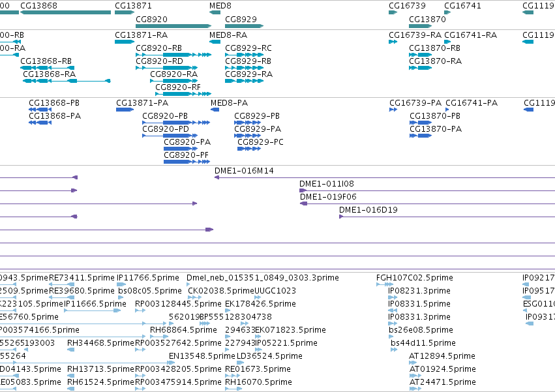
Task: Select the CG13870 gene label
Action: click(x=427, y=19)
